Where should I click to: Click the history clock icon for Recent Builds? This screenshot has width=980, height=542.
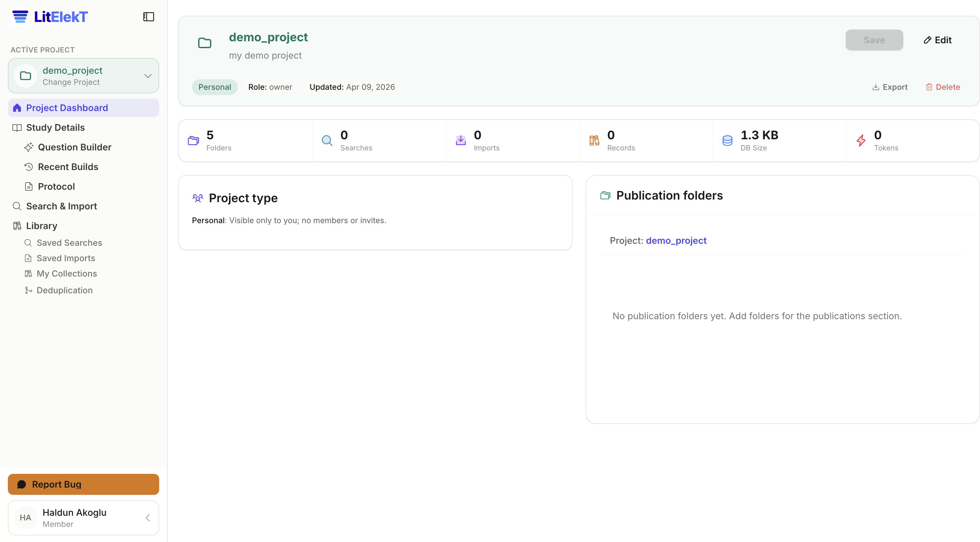(x=28, y=167)
